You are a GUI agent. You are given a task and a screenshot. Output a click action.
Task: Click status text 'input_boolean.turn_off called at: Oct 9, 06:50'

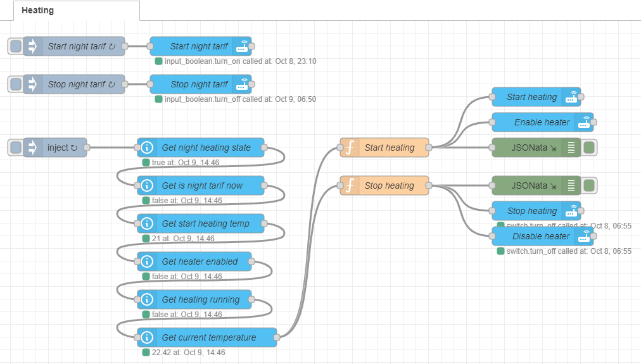coord(241,99)
